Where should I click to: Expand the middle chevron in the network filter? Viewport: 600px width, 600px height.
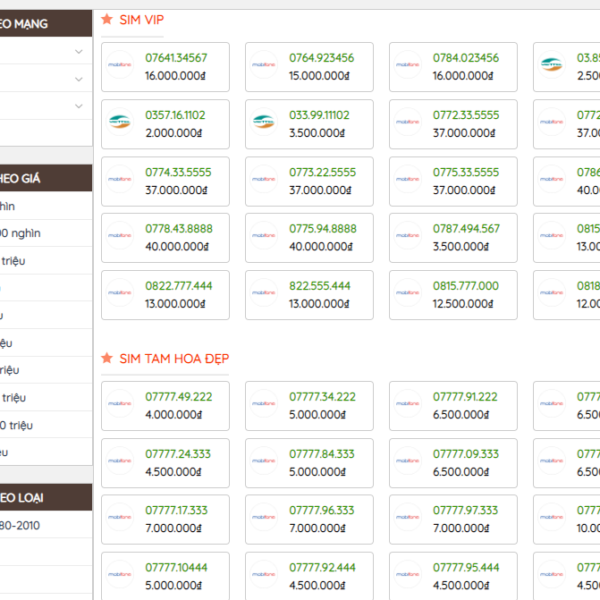(78, 78)
